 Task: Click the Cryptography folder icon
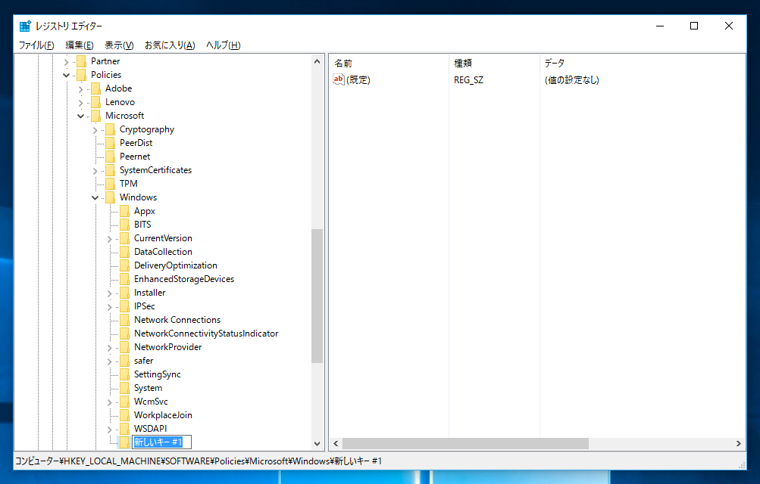point(111,129)
